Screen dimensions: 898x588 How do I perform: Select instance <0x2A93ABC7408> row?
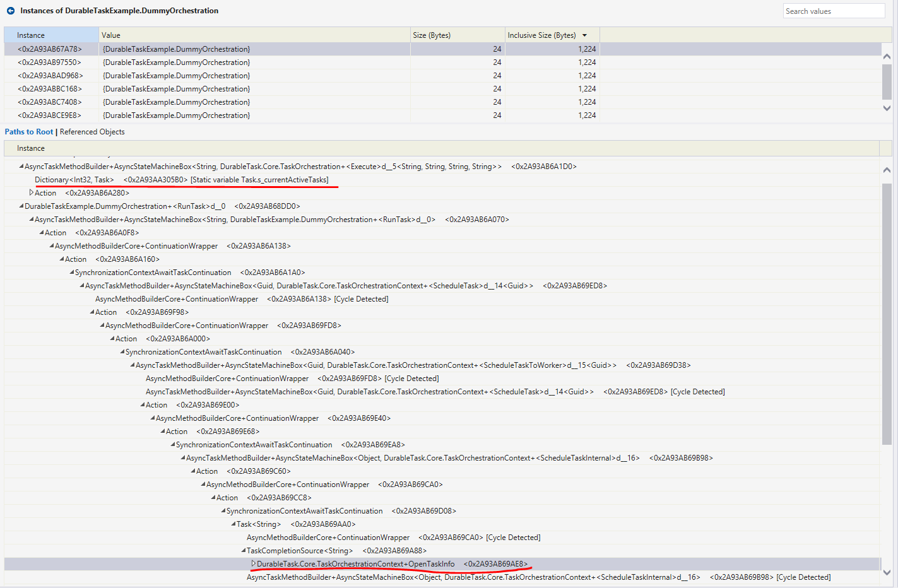click(50, 102)
